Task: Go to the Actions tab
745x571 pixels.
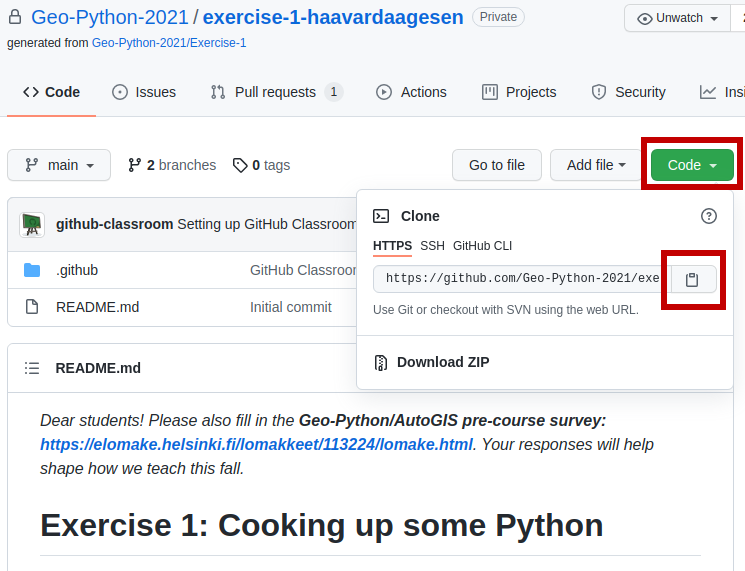Action: tap(411, 92)
